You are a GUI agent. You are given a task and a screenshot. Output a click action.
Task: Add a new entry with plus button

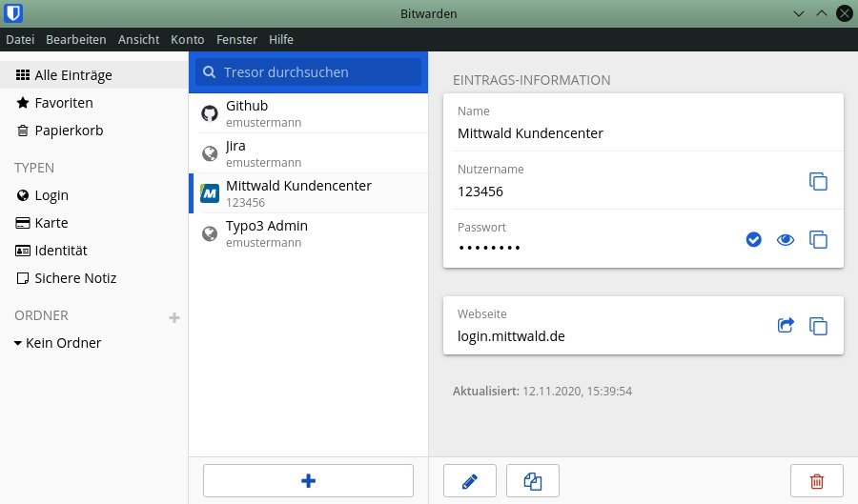pos(308,480)
